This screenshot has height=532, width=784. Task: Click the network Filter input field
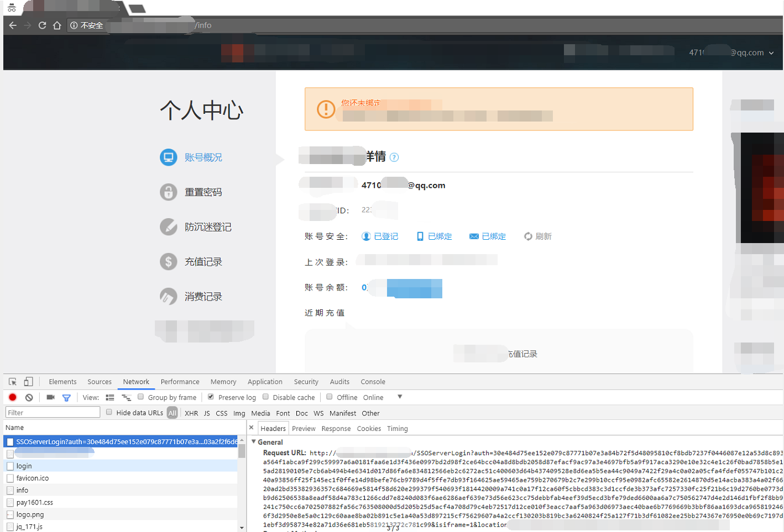pos(53,413)
